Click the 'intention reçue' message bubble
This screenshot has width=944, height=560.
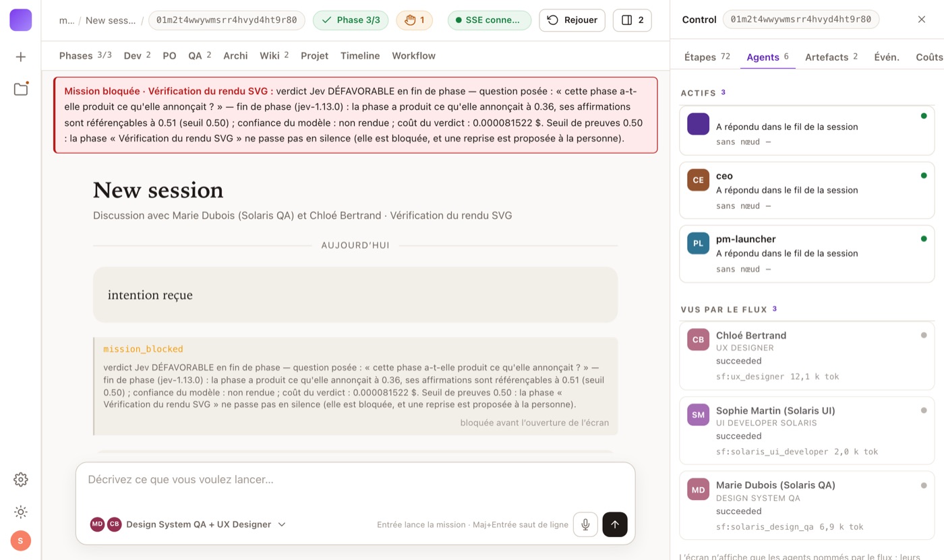pos(355,294)
